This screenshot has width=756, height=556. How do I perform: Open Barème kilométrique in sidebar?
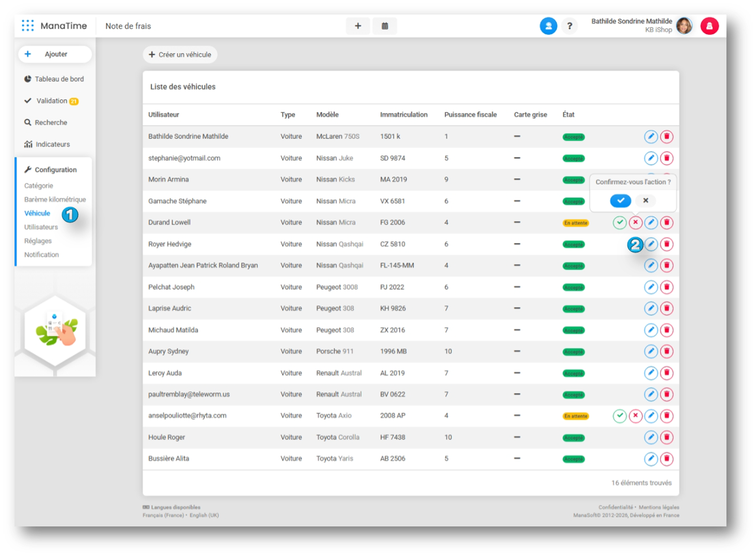pyautogui.click(x=55, y=199)
